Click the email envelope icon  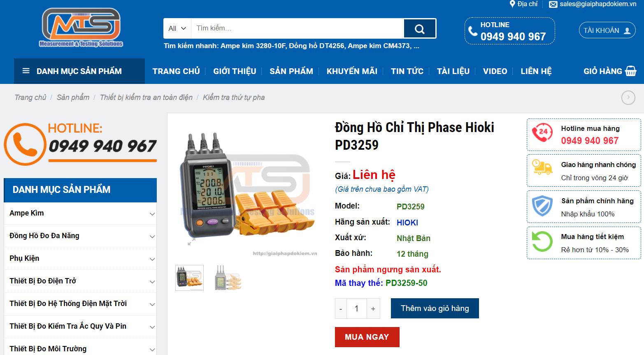click(x=553, y=5)
